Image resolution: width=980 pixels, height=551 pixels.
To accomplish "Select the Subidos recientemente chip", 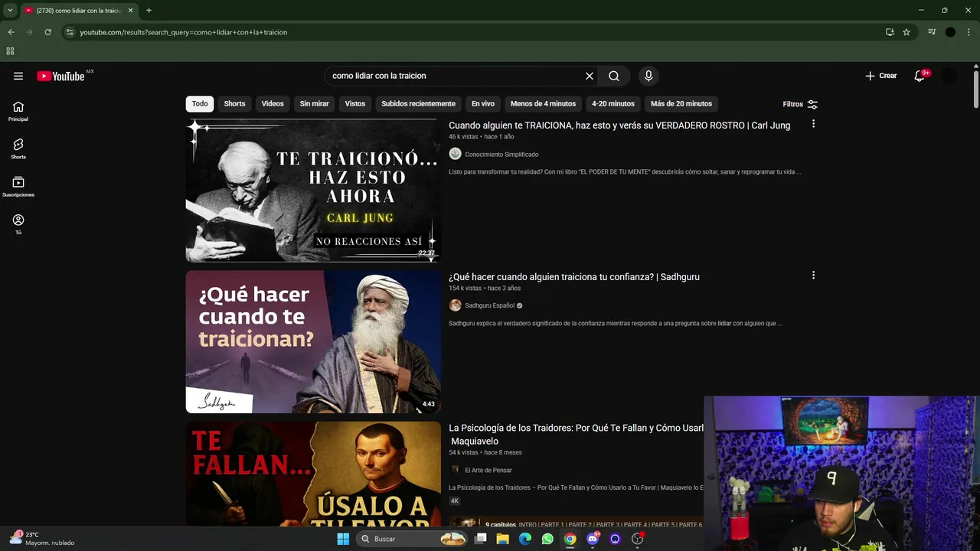I will tap(418, 103).
